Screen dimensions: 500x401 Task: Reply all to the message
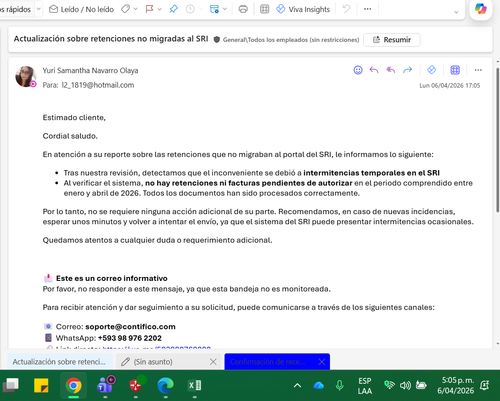pos(391,70)
